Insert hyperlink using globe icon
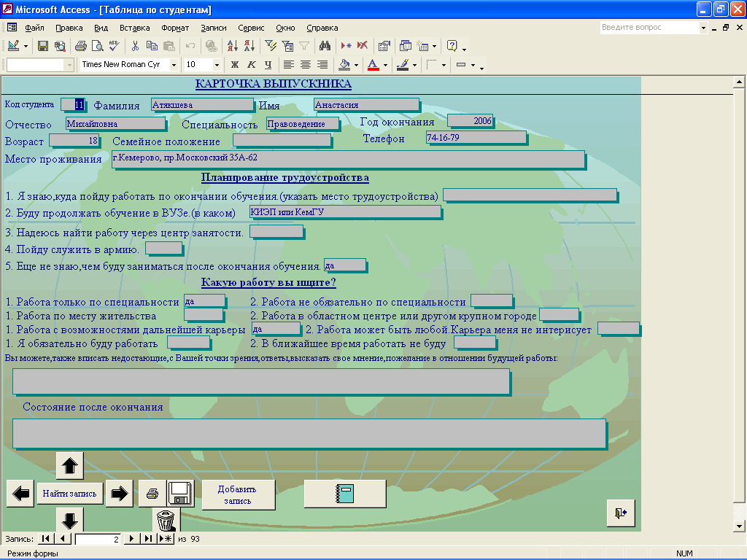 pos(212,46)
